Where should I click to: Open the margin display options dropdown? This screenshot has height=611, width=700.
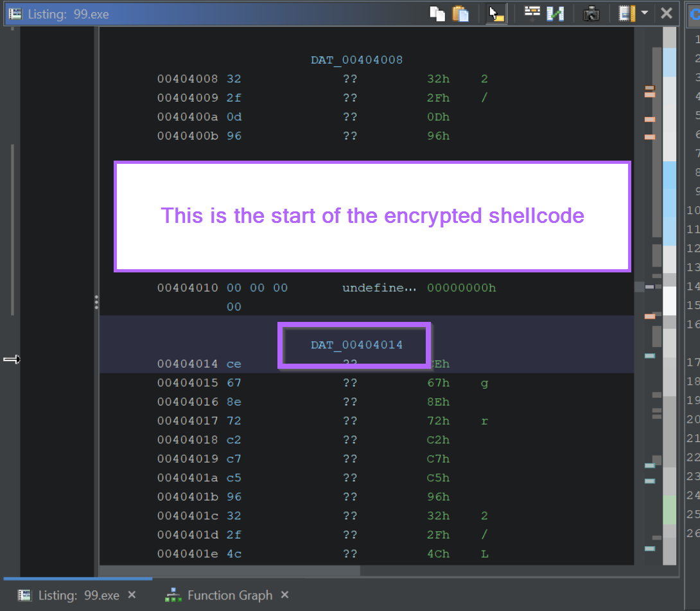644,13
